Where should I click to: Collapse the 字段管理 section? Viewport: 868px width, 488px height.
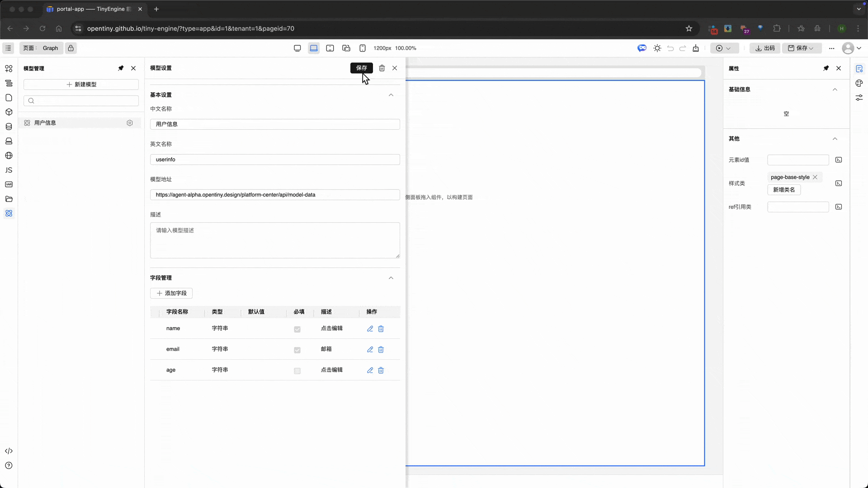[x=391, y=278]
